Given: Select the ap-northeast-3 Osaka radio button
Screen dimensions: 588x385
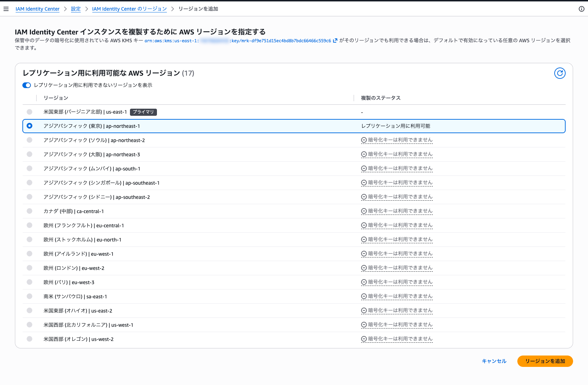Looking at the screenshot, I should tap(29, 154).
